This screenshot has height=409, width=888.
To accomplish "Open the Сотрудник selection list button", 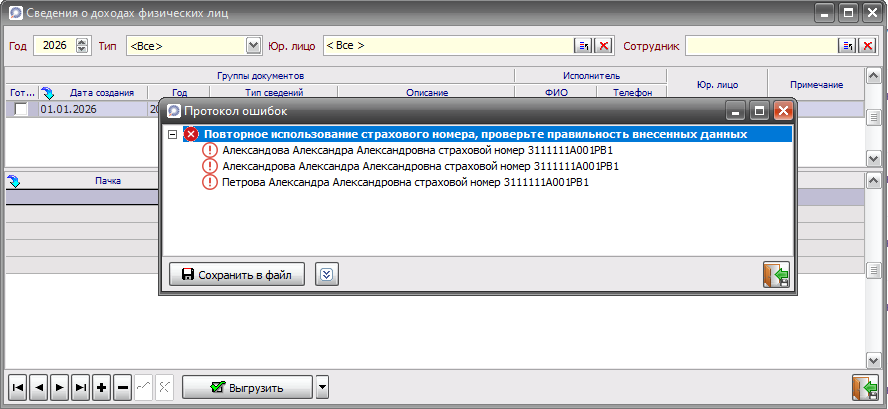I will click(x=845, y=46).
